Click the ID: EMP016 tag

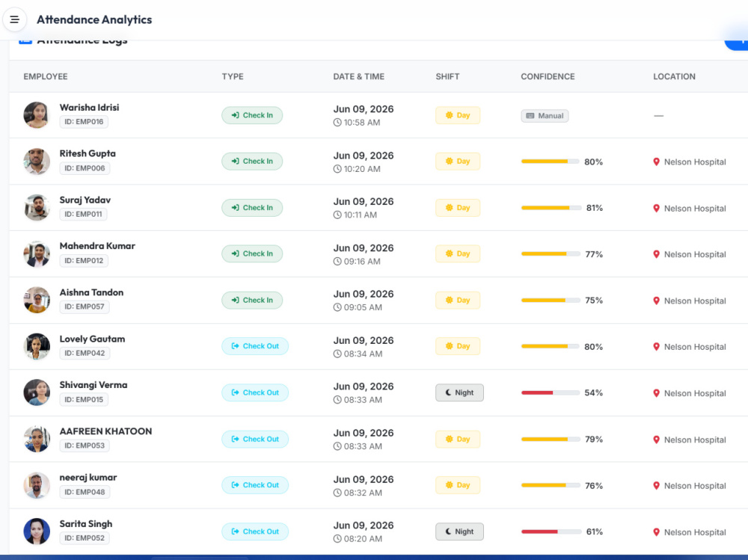84,122
